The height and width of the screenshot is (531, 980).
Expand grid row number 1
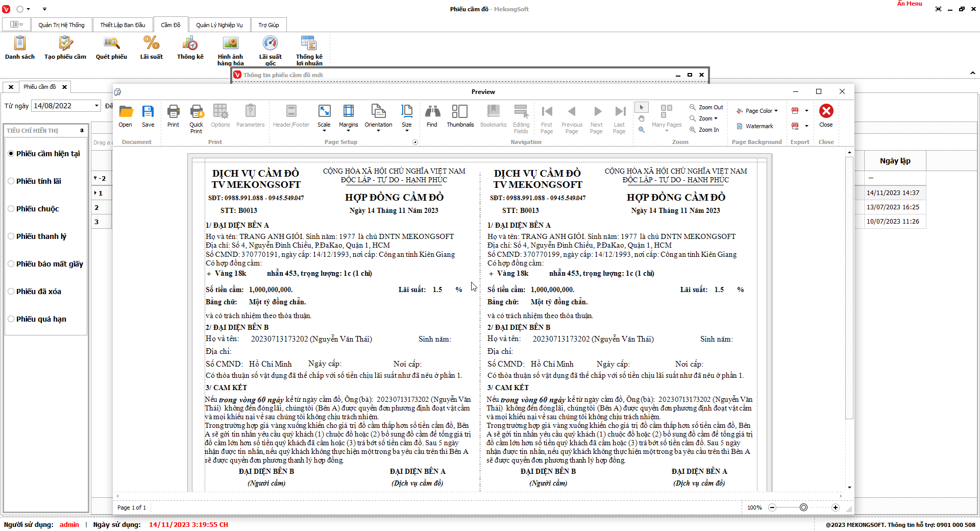pyautogui.click(x=95, y=193)
